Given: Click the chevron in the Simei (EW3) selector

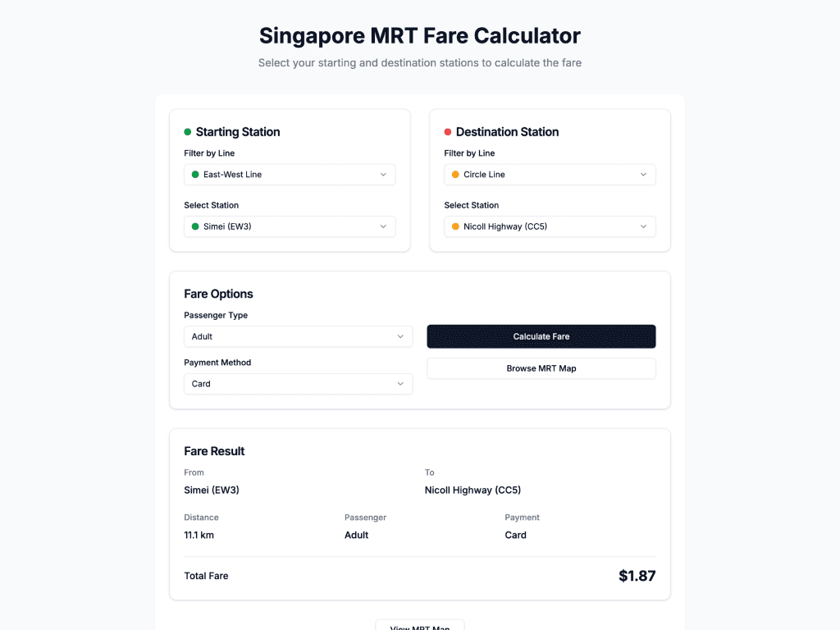Looking at the screenshot, I should pos(383,226).
